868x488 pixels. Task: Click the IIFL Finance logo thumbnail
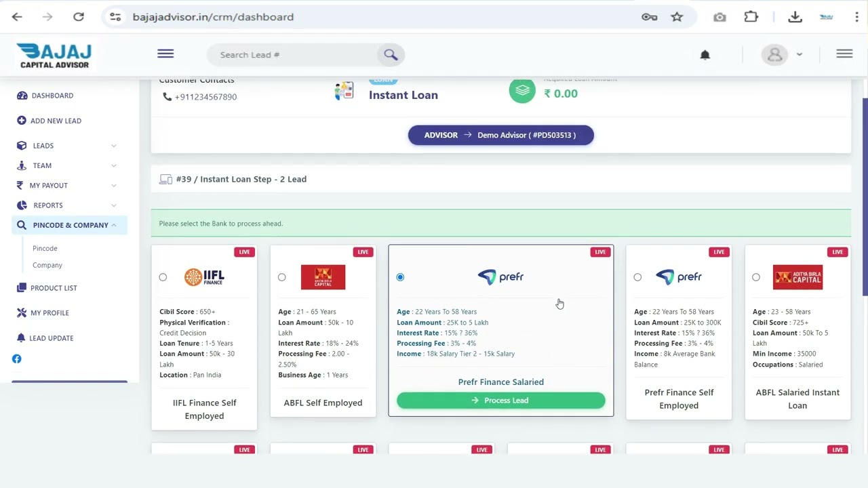click(x=204, y=277)
